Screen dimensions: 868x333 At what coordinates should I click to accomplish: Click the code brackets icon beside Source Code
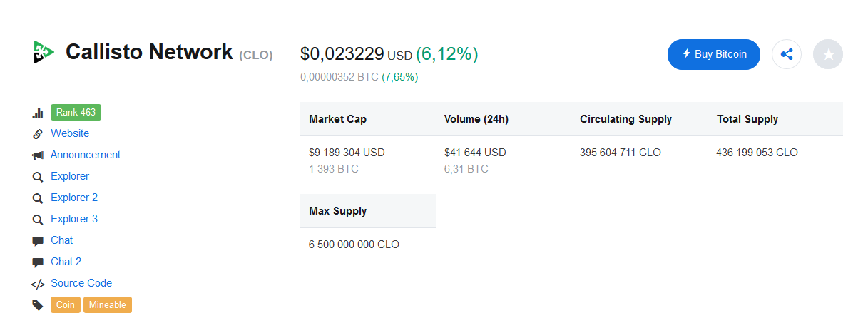click(38, 284)
